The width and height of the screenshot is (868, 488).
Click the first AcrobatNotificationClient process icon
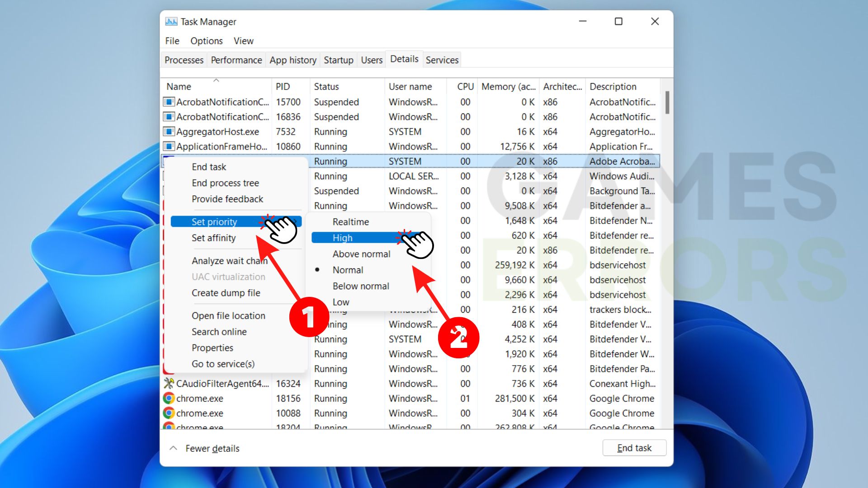tap(169, 102)
